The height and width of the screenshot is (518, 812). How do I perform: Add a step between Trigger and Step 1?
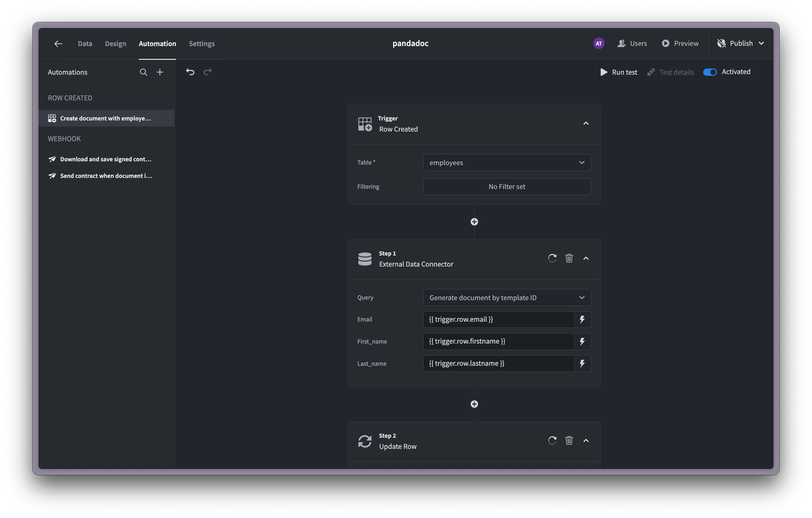[x=474, y=222]
